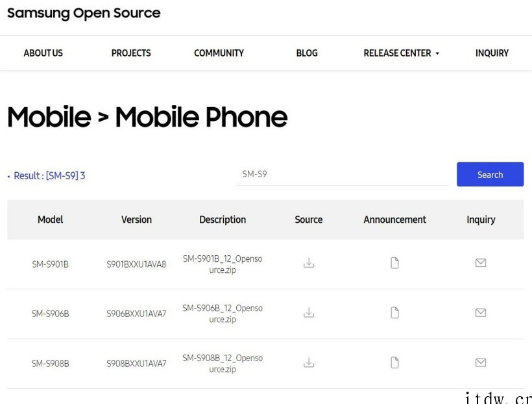Visit the Blog page

pos(307,53)
